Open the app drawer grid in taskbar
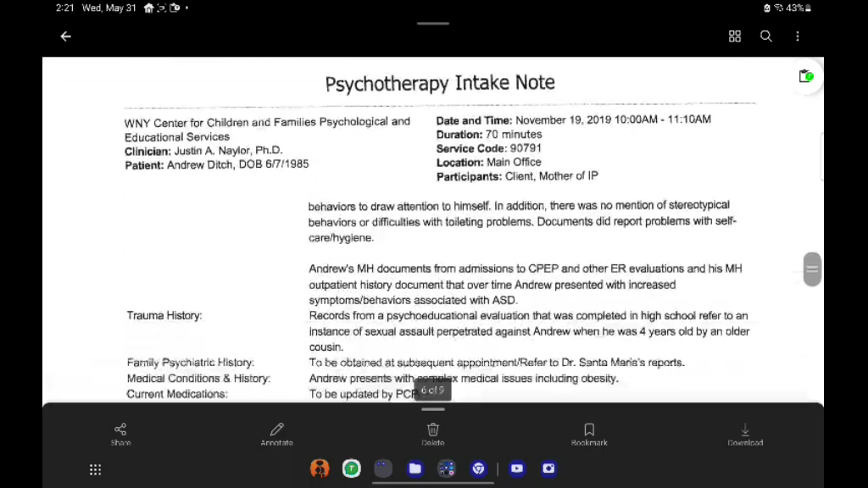The height and width of the screenshot is (488, 868). pyautogui.click(x=95, y=469)
